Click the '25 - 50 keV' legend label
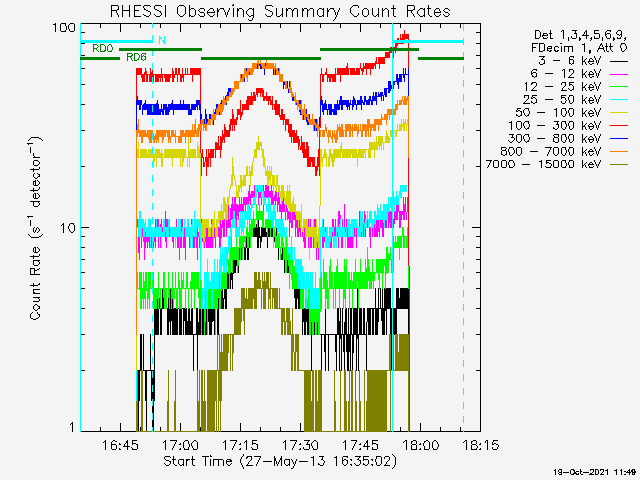 (562, 100)
